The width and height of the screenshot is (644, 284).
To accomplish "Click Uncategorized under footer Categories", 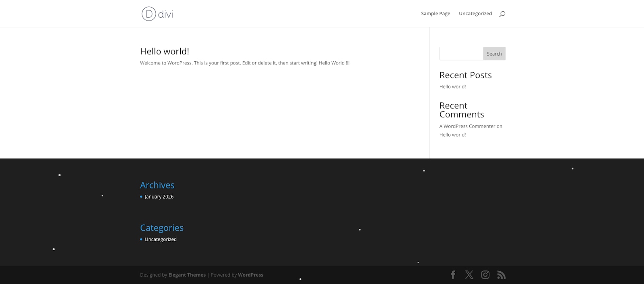I will 161,239.
